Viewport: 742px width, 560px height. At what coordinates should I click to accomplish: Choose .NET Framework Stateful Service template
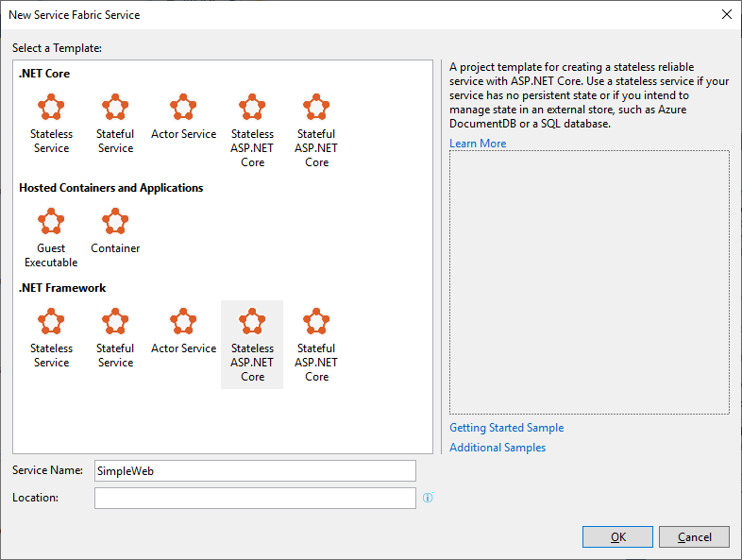pos(115,337)
